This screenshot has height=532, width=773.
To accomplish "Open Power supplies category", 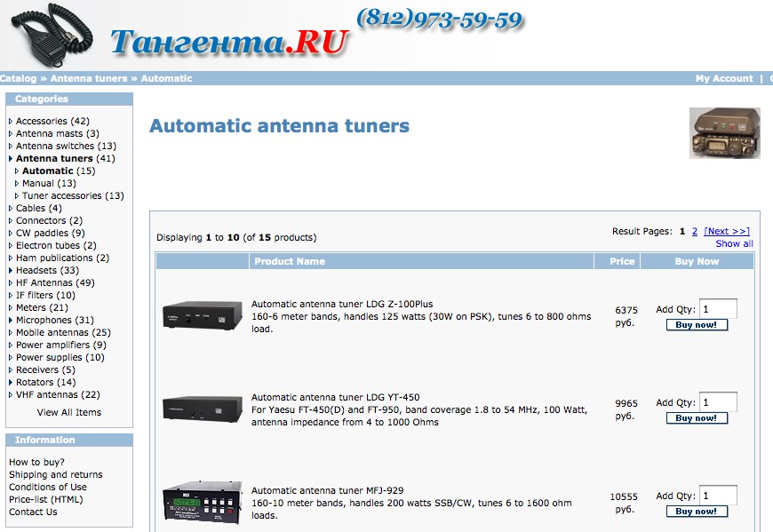I will [60, 358].
